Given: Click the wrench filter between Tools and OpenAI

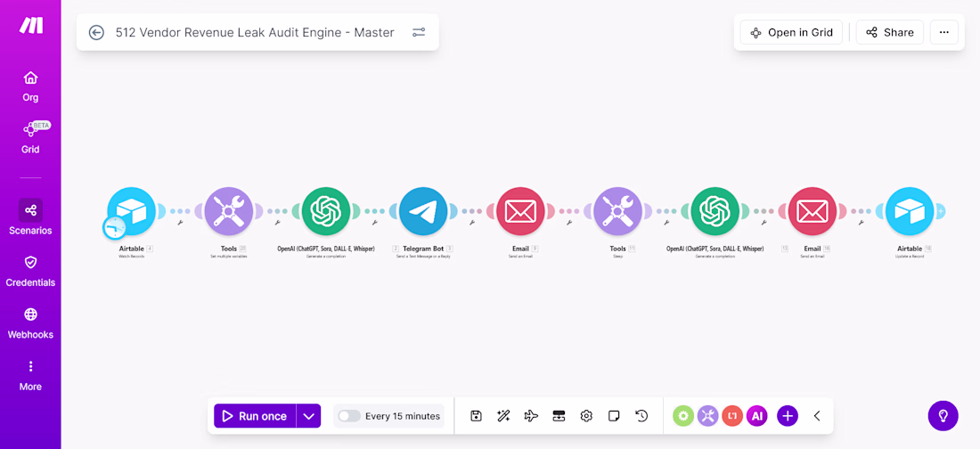Looking at the screenshot, I should (x=277, y=222).
